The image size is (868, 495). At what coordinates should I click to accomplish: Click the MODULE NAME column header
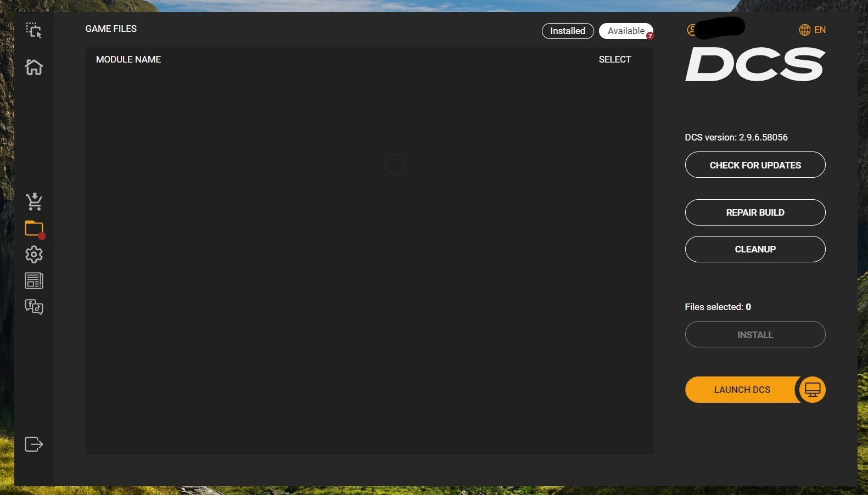(128, 59)
